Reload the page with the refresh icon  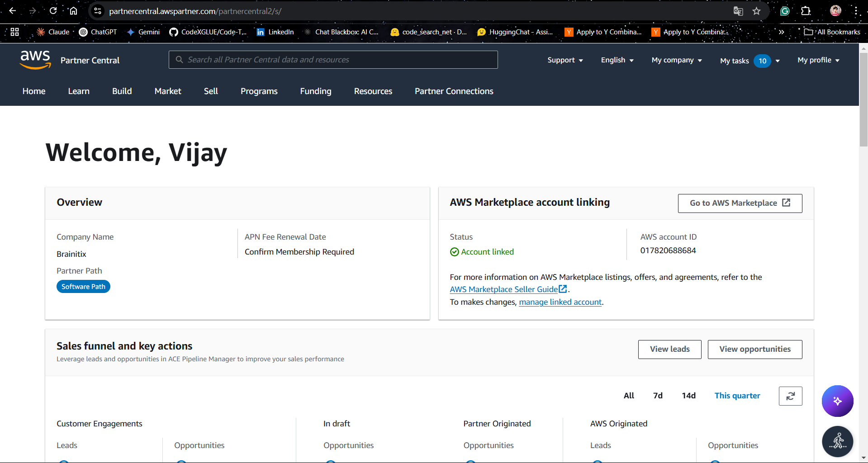[53, 11]
